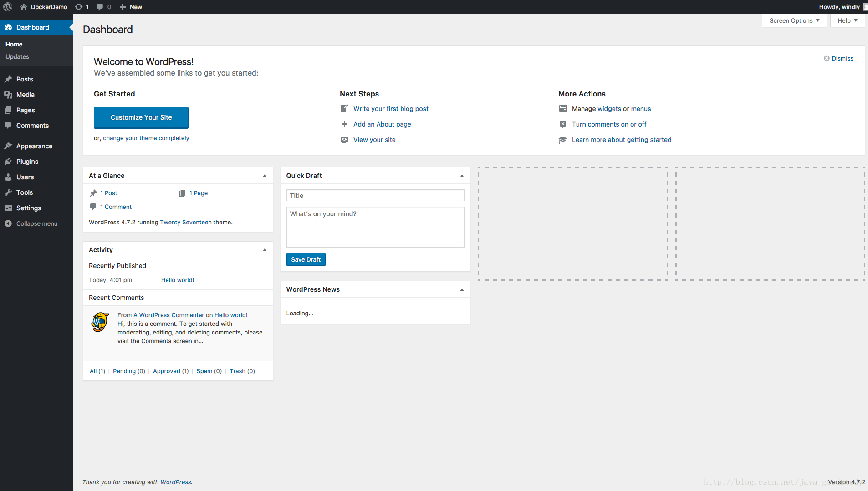Open the 1 Post link in At a Glance
This screenshot has height=491, width=868.
108,193
